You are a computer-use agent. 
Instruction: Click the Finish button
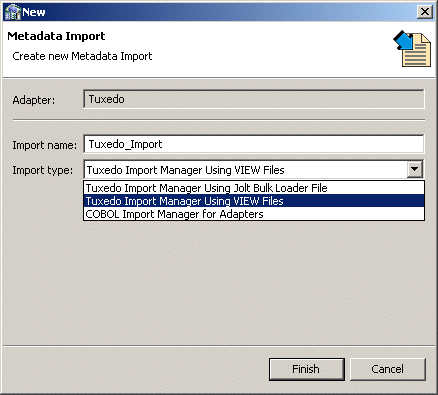pos(306,369)
